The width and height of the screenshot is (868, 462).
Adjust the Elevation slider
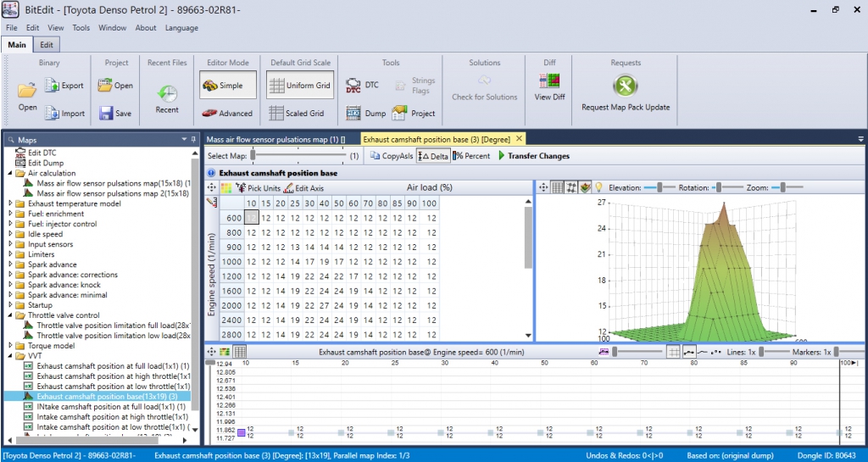659,188
